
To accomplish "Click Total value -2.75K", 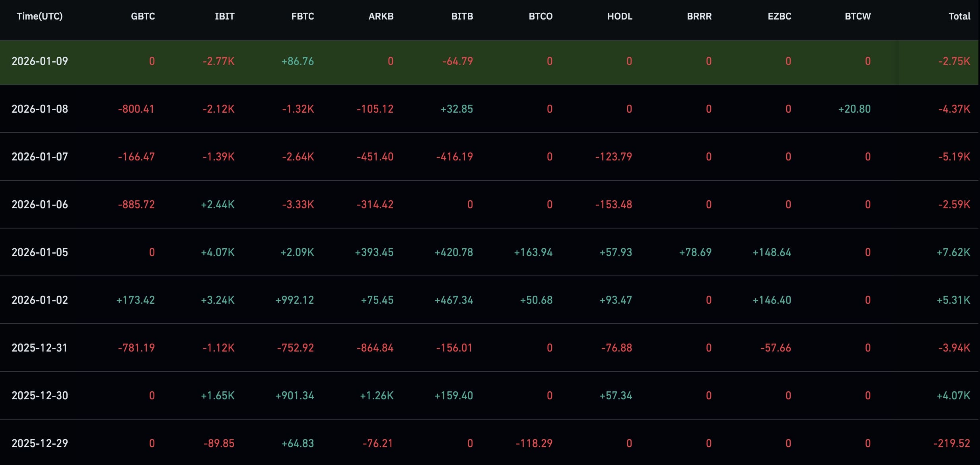I will (x=954, y=61).
